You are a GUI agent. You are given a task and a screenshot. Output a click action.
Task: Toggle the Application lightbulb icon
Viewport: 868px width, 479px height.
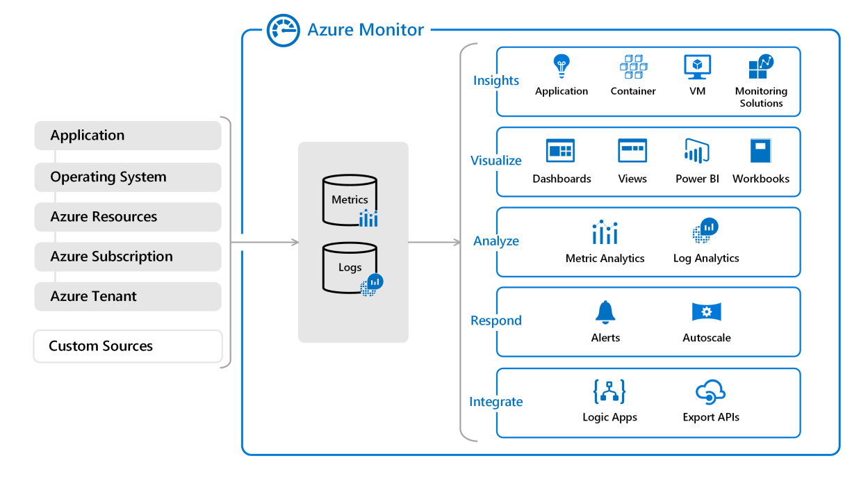562,66
